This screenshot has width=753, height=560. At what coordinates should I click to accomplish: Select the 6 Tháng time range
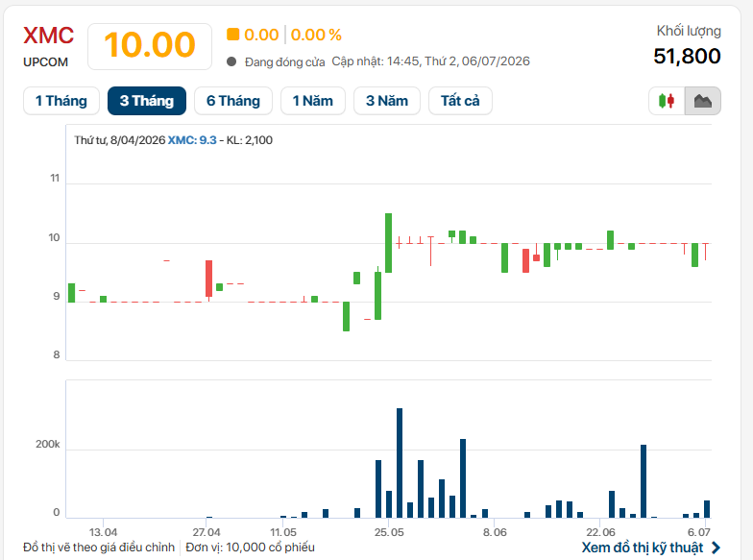(233, 101)
